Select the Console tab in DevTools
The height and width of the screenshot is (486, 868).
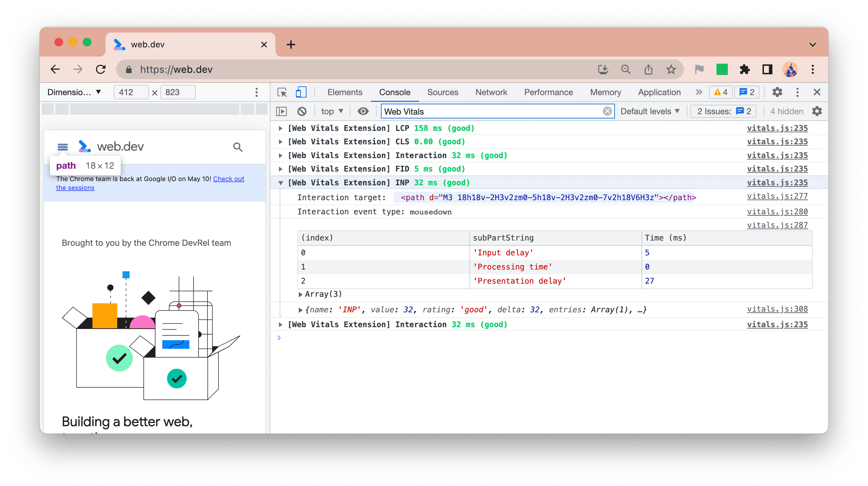coord(394,92)
